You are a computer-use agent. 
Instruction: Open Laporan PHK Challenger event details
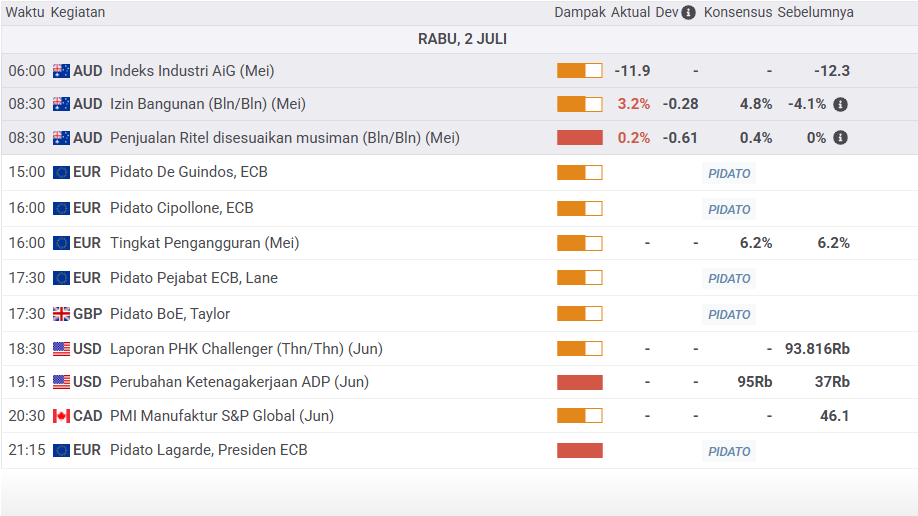[x=246, y=349]
